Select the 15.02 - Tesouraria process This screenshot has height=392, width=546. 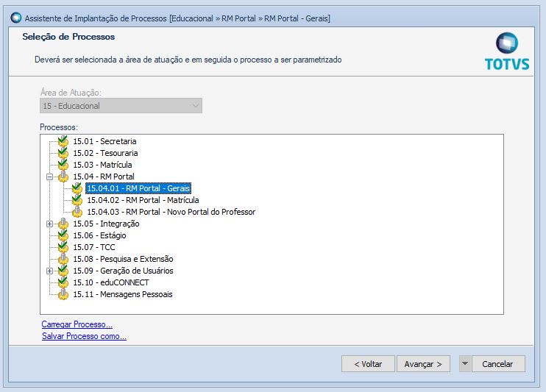(x=105, y=153)
